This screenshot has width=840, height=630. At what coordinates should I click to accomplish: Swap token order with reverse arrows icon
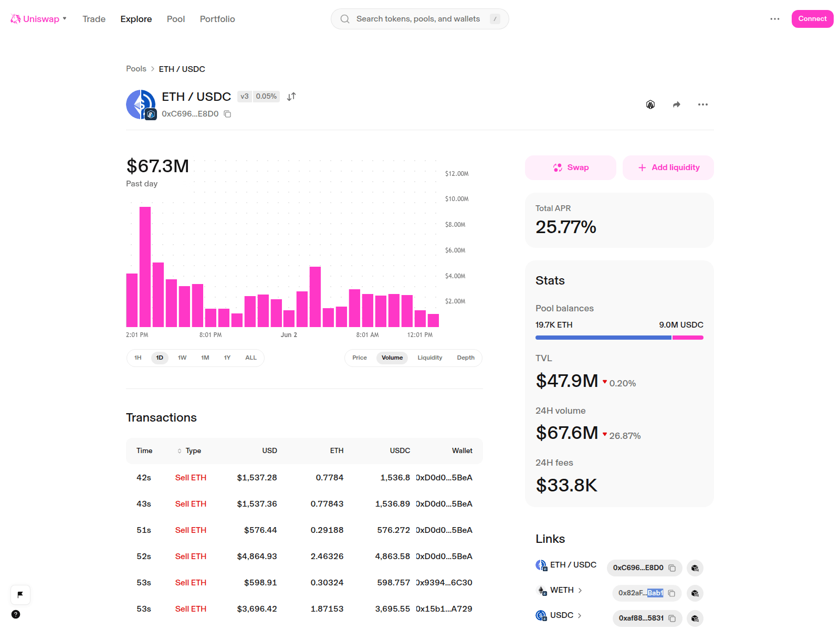(291, 97)
